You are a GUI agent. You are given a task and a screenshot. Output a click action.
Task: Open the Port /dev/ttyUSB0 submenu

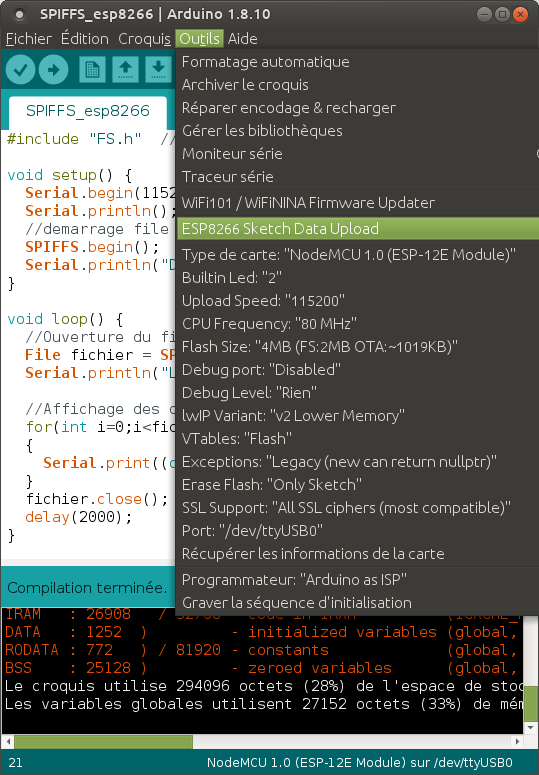click(357, 531)
